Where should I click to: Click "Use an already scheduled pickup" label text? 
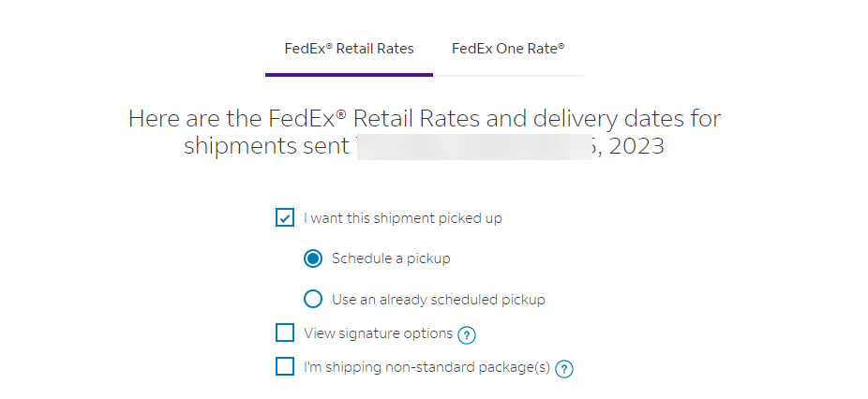pos(439,300)
